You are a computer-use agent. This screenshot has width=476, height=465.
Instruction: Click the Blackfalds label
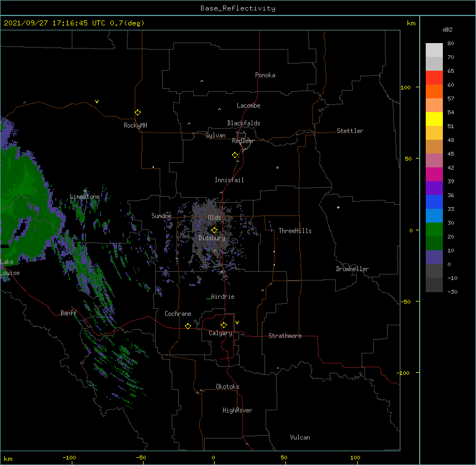[x=244, y=123]
